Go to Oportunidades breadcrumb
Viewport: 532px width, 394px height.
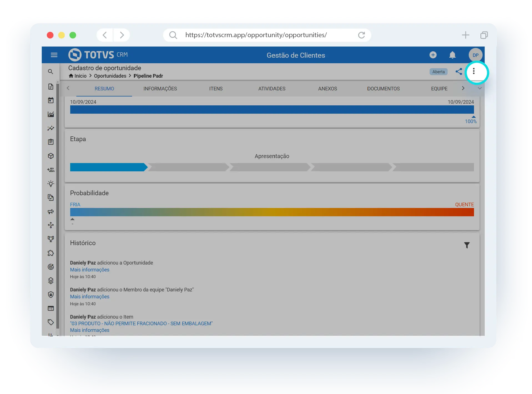coord(110,76)
